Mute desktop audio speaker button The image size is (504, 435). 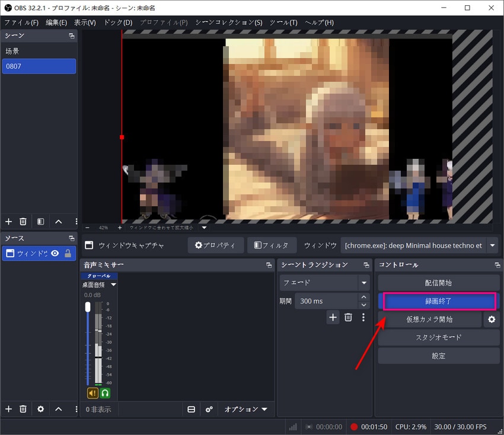click(93, 393)
